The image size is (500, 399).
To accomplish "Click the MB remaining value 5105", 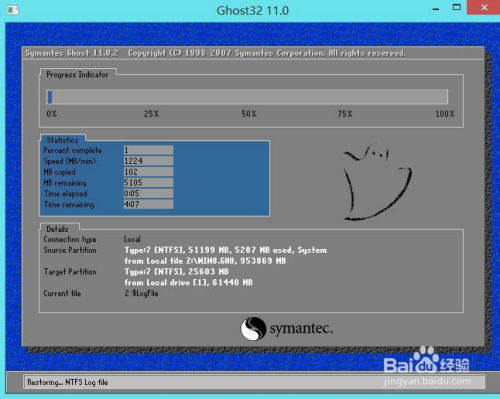I will point(148,183).
